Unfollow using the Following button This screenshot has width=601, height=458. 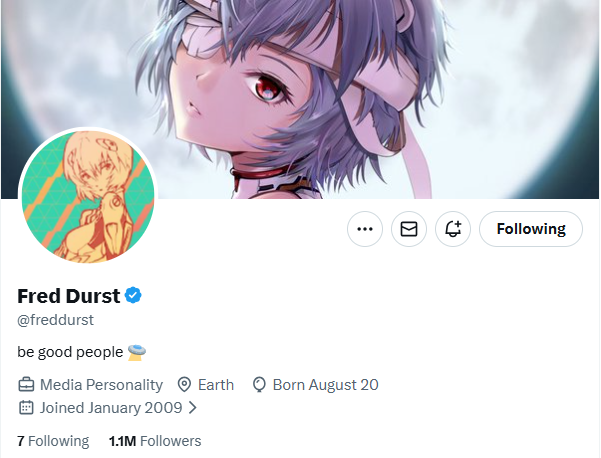(x=531, y=229)
